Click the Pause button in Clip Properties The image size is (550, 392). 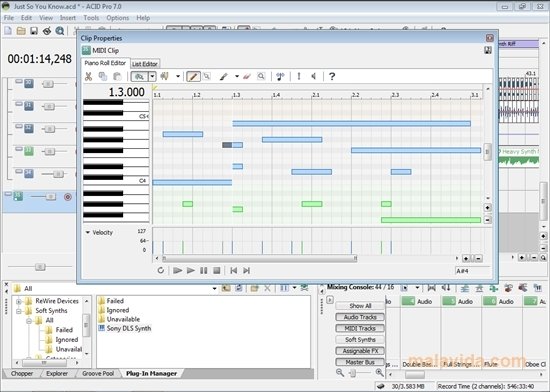click(203, 270)
